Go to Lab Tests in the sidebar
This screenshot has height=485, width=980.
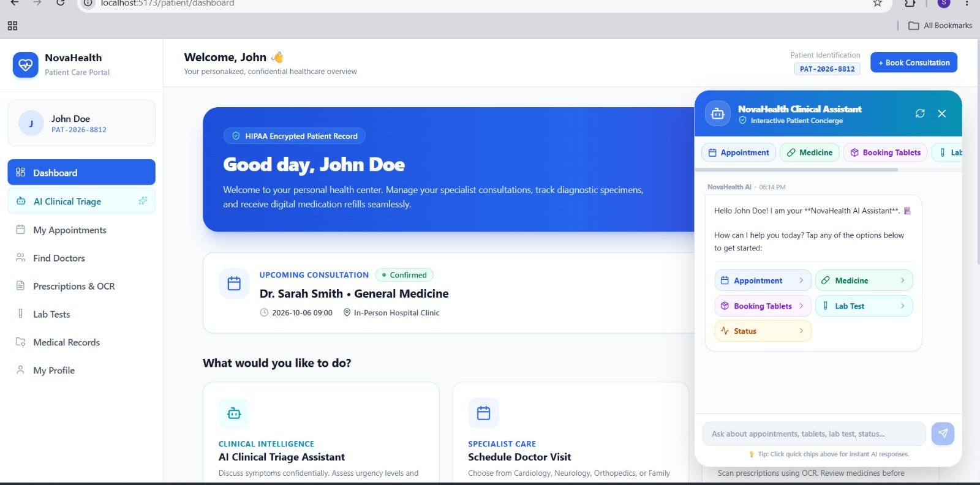[81, 314]
